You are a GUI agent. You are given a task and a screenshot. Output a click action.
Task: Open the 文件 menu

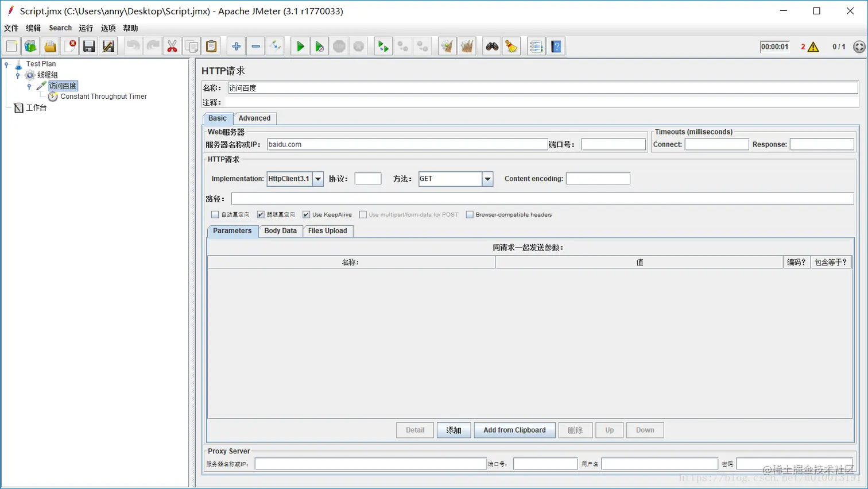point(11,28)
